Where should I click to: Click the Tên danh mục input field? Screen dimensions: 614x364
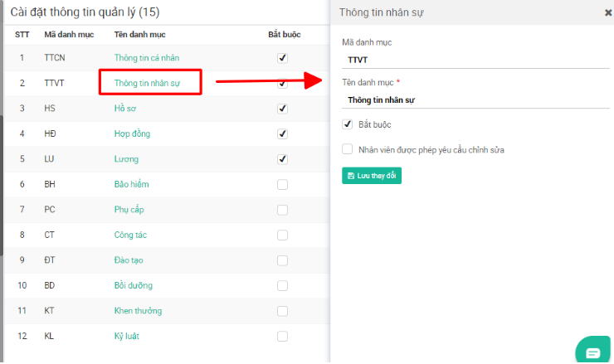pos(475,99)
